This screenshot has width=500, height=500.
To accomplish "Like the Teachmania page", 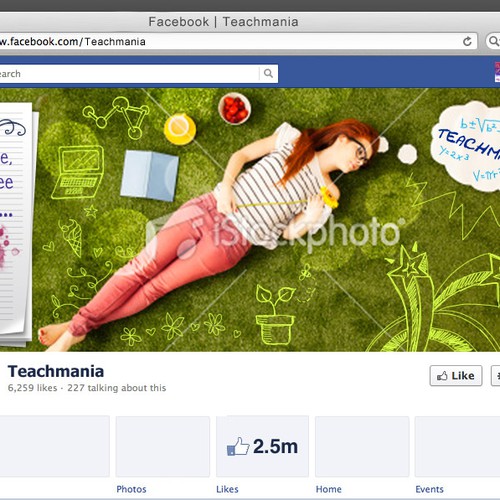I will tap(456, 376).
